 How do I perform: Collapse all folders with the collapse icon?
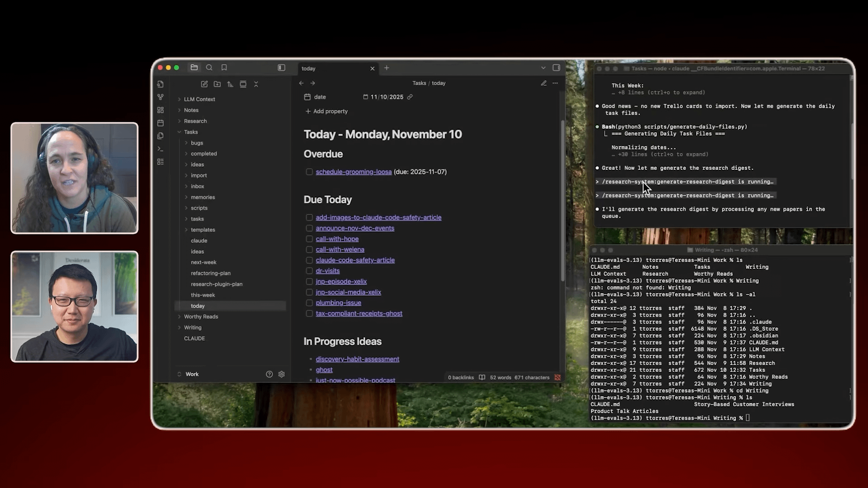256,84
